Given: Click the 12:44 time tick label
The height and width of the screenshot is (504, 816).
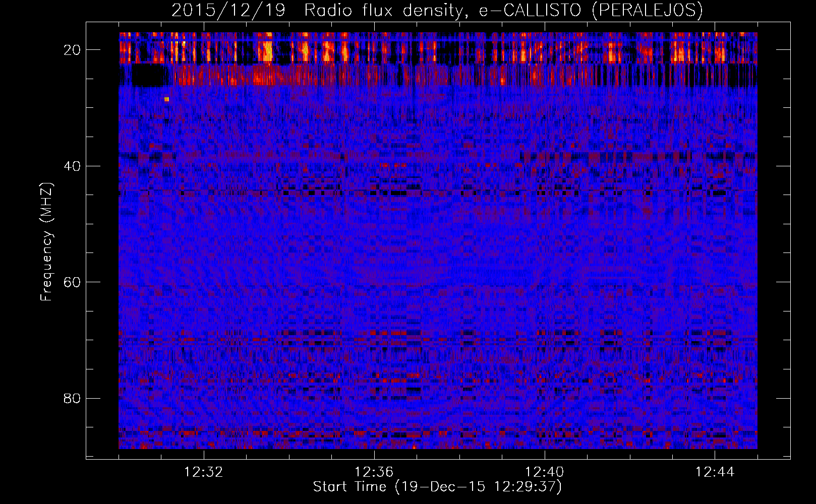Looking at the screenshot, I should (715, 472).
